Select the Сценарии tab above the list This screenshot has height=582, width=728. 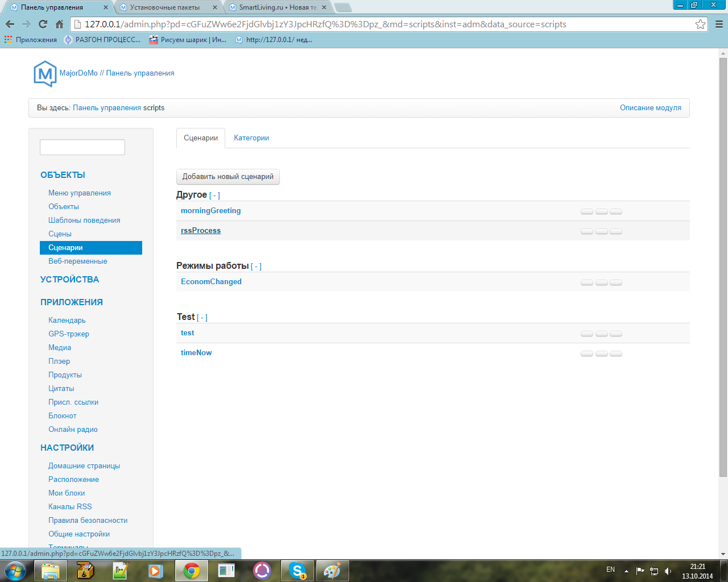[201, 138]
